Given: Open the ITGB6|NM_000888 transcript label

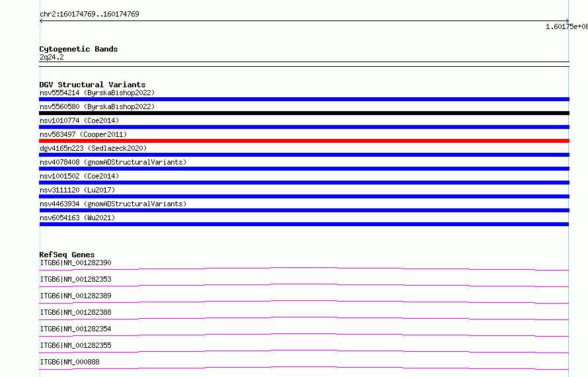Looking at the screenshot, I should pyautogui.click(x=70, y=362).
